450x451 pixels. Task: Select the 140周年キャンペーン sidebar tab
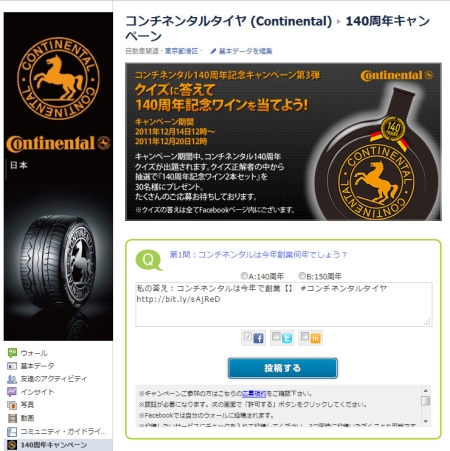58,445
